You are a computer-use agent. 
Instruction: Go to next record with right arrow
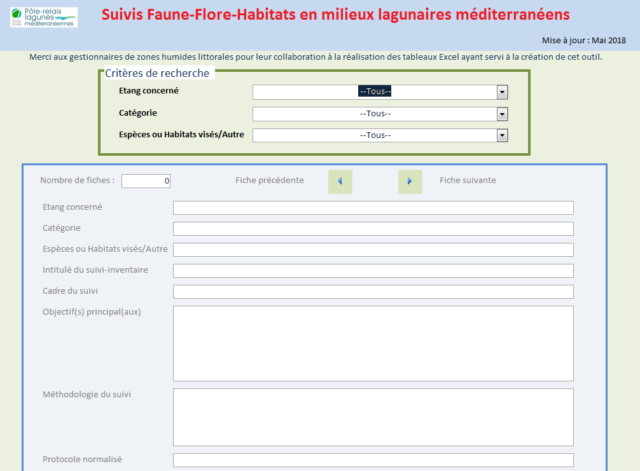(410, 181)
